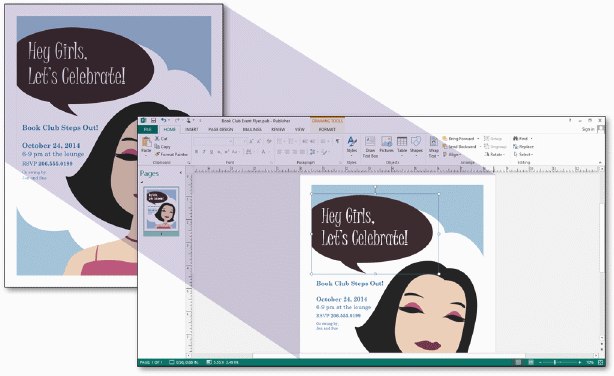
Task: Open the font size dropdown
Action: pos(245,141)
